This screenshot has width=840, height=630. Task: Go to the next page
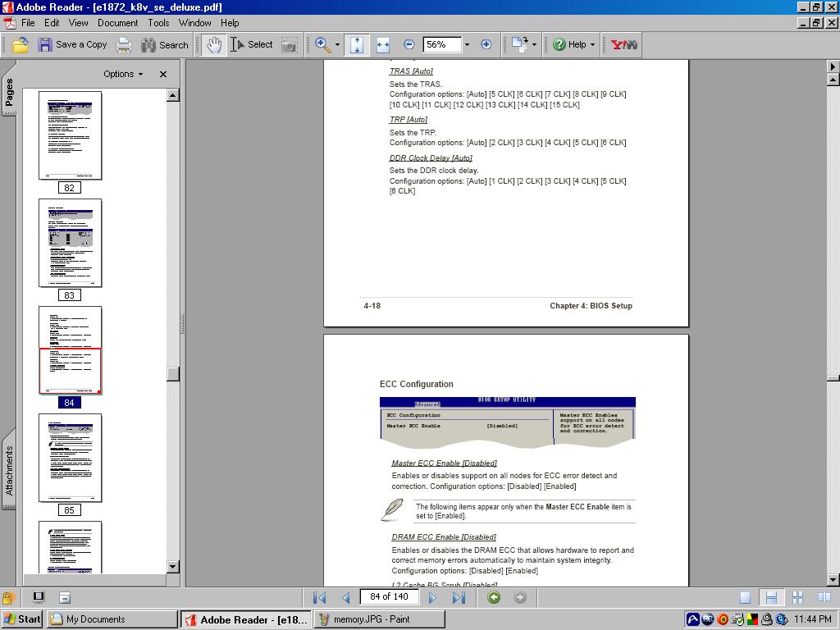pyautogui.click(x=433, y=597)
